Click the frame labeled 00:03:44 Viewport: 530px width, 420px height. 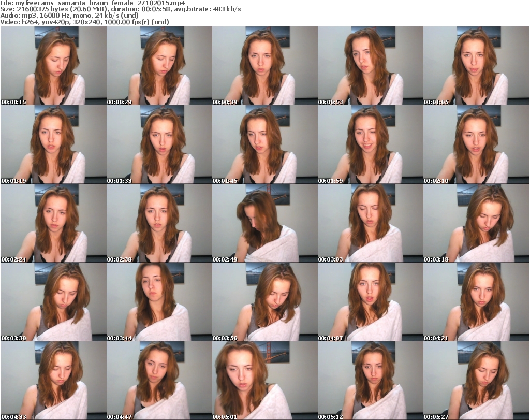159,302
